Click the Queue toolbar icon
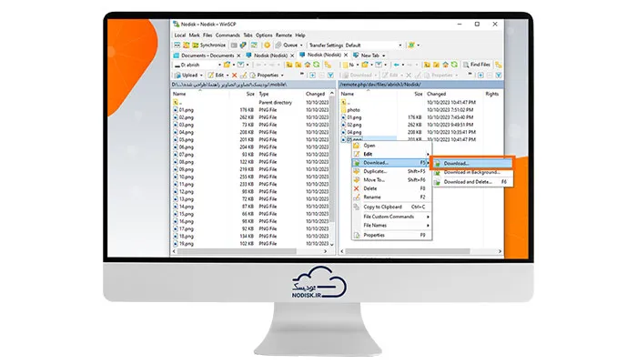Image resolution: width=637 pixels, height=364 pixels. [x=278, y=45]
